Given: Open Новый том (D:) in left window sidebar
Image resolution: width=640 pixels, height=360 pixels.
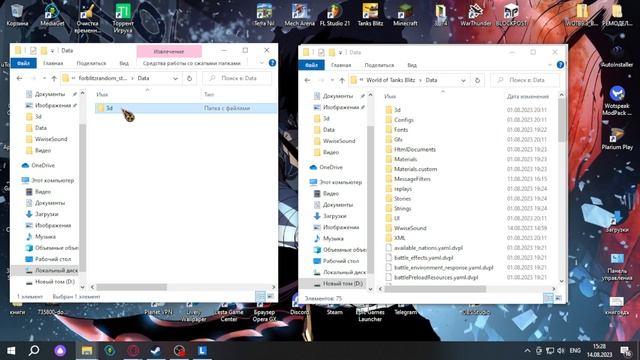Looking at the screenshot, I should point(55,282).
